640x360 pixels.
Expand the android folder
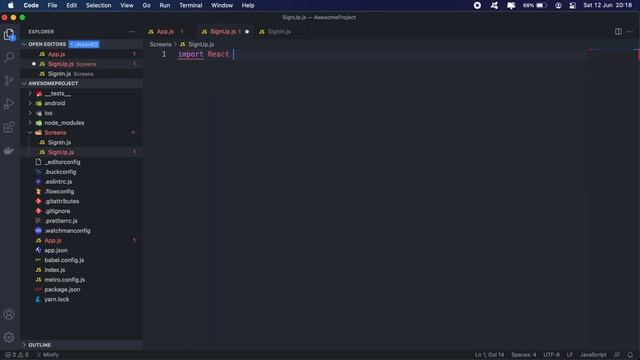click(x=30, y=103)
